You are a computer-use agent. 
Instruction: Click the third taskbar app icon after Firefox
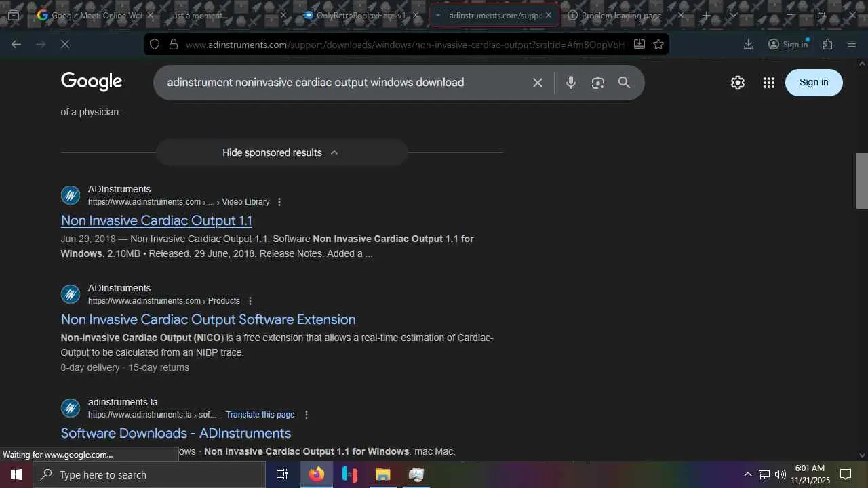click(x=416, y=474)
